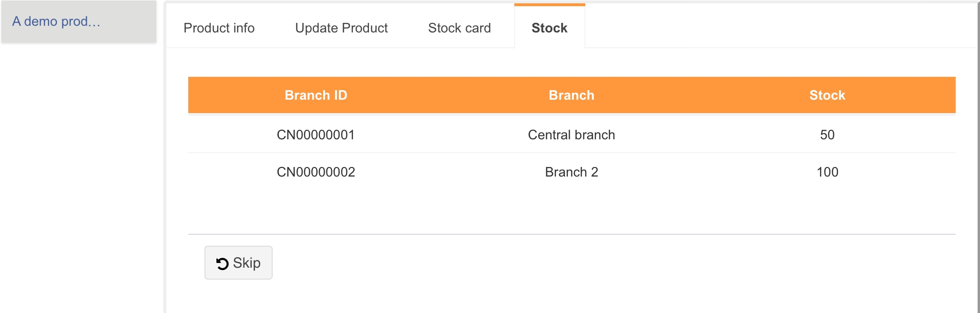Select branch ID CN00000001 cell

click(316, 135)
